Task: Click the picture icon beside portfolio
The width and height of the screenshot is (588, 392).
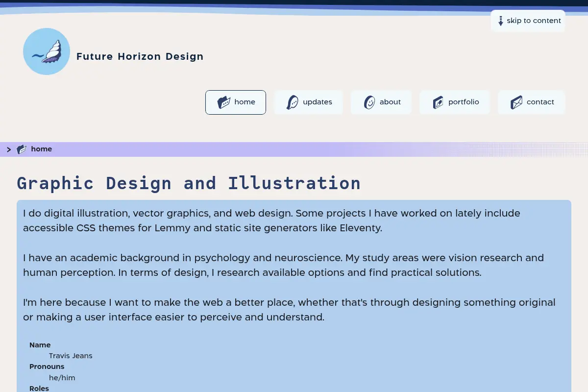Action: 438,102
